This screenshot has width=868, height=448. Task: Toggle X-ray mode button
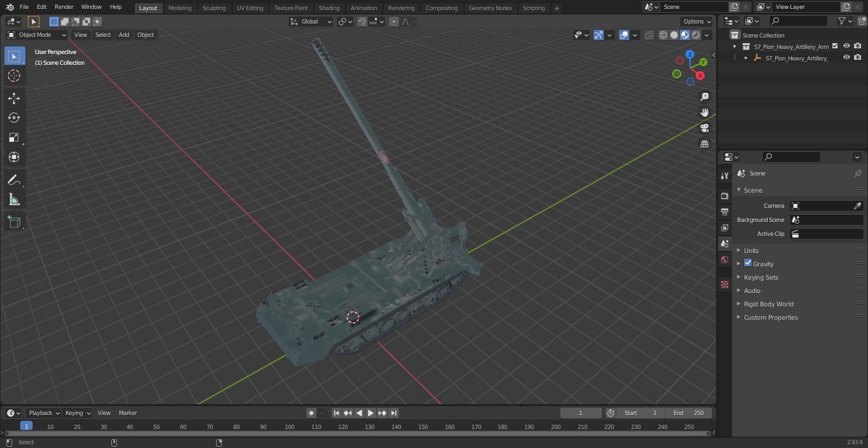(x=649, y=35)
